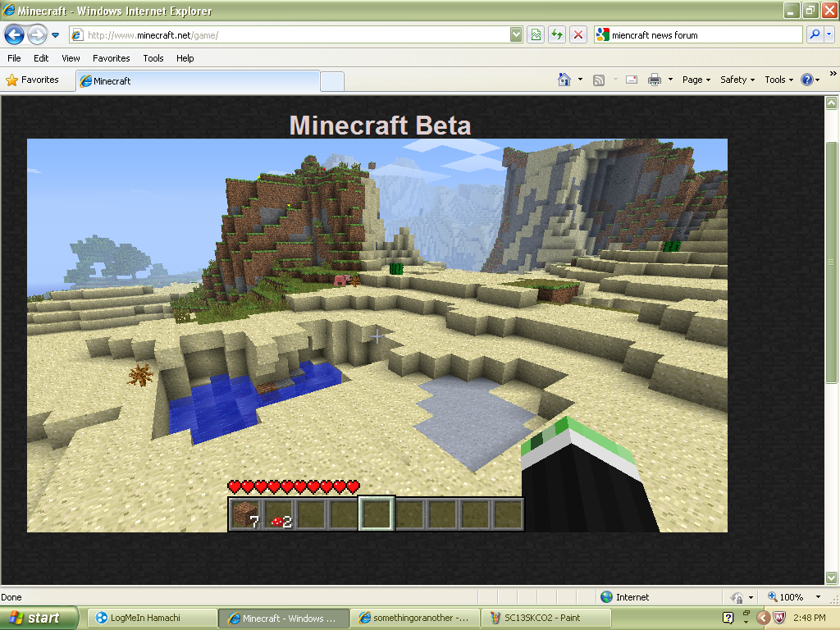This screenshot has height=630, width=840.
Task: Expand the Home button dropdown arrow
Action: coord(580,80)
